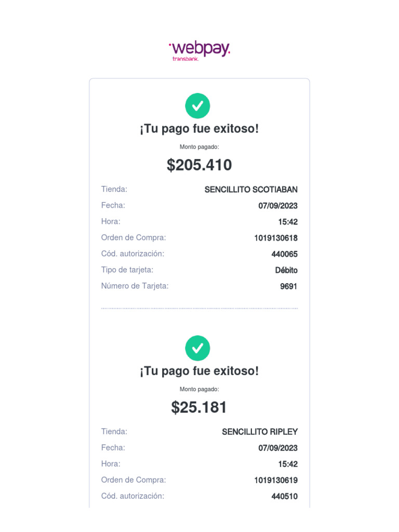Click the SENCILLITO RIPLEY store name
Screen dimensions: 399x532
(x=260, y=432)
